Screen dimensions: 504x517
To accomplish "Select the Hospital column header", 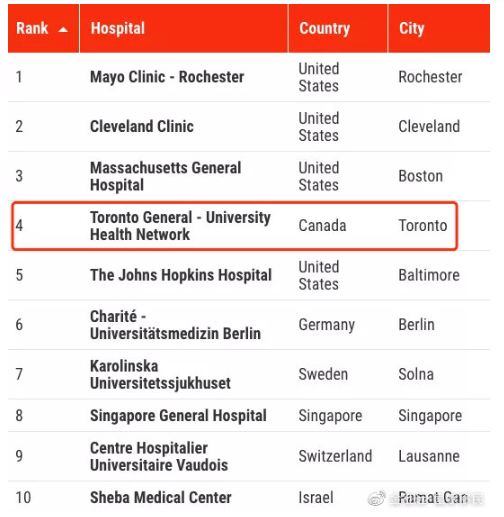I will 184,28.
